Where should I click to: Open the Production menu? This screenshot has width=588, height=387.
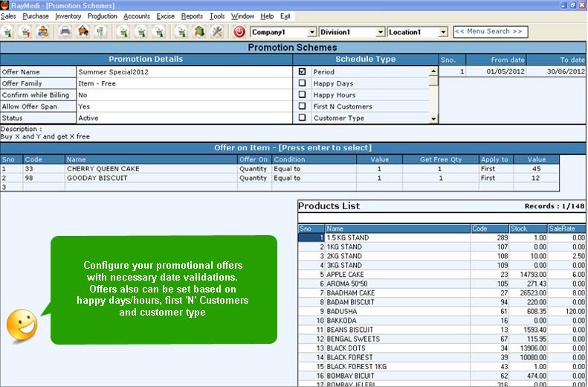point(103,16)
